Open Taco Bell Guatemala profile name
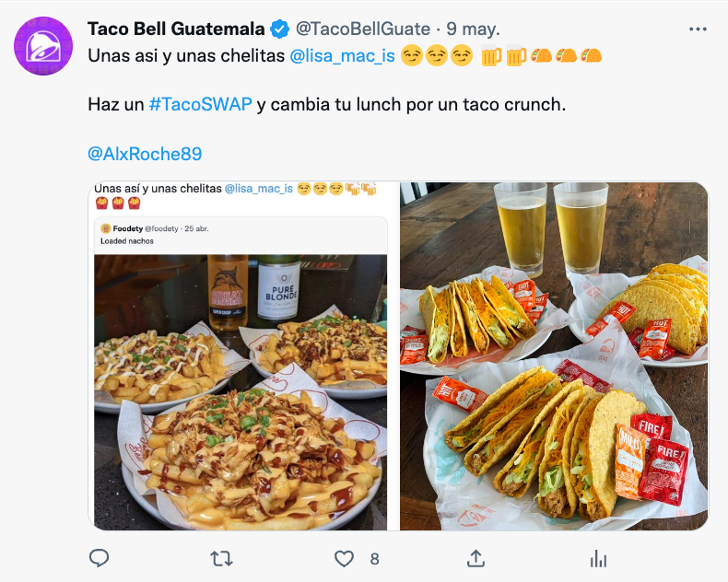This screenshot has height=582, width=728. click(x=176, y=29)
